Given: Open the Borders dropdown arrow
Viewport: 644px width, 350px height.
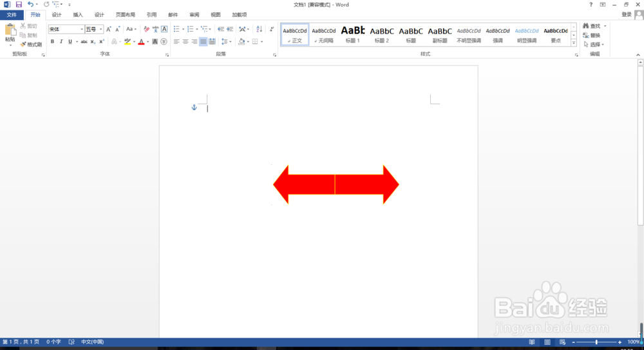Looking at the screenshot, I should (x=261, y=41).
